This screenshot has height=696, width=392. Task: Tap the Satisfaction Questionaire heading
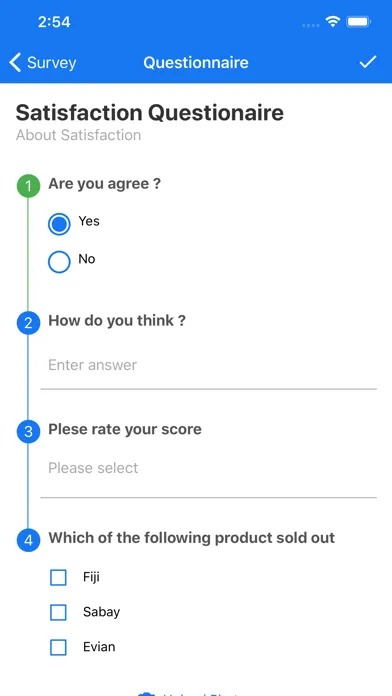point(150,113)
